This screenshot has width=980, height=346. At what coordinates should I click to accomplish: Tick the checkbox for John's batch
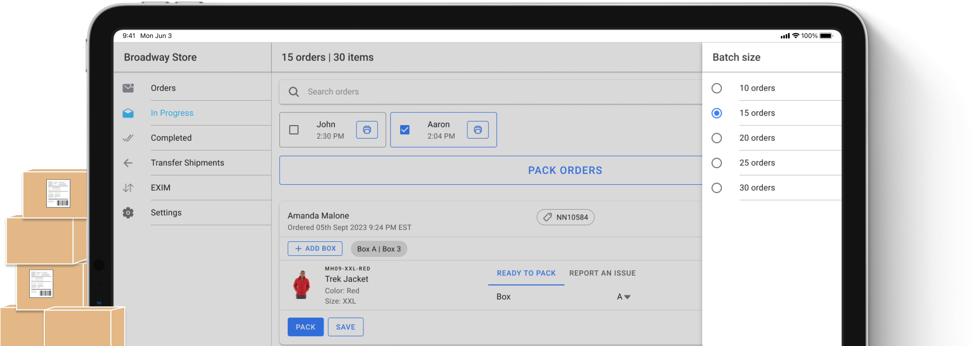pyautogui.click(x=294, y=130)
